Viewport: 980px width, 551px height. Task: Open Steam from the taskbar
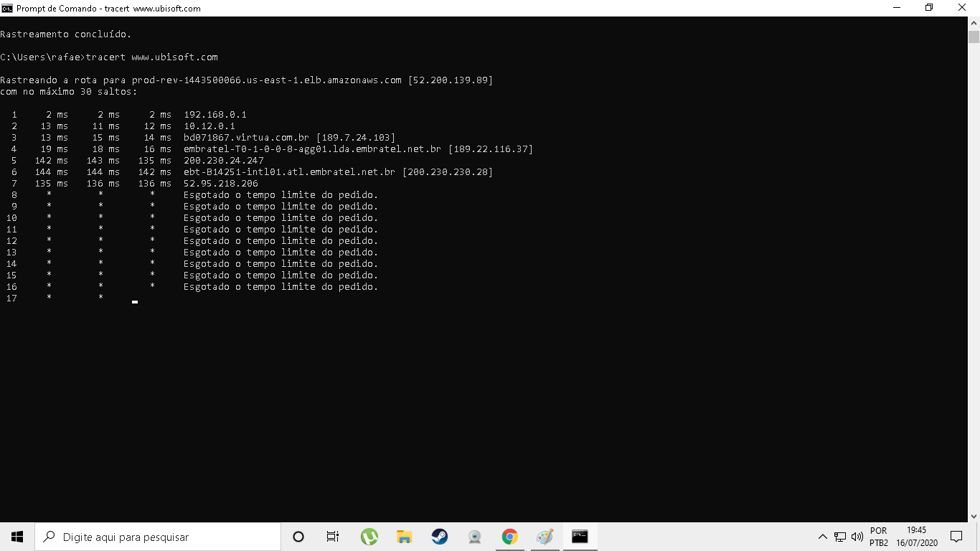tap(439, 537)
